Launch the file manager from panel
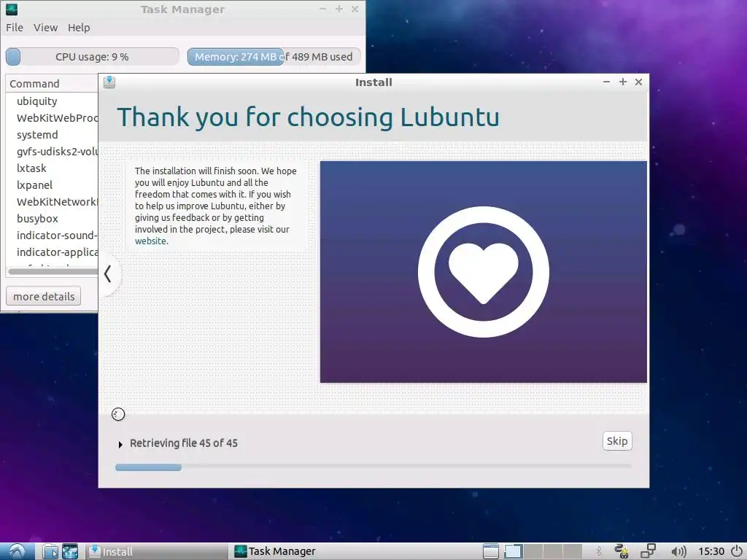The image size is (747, 560). click(x=50, y=551)
